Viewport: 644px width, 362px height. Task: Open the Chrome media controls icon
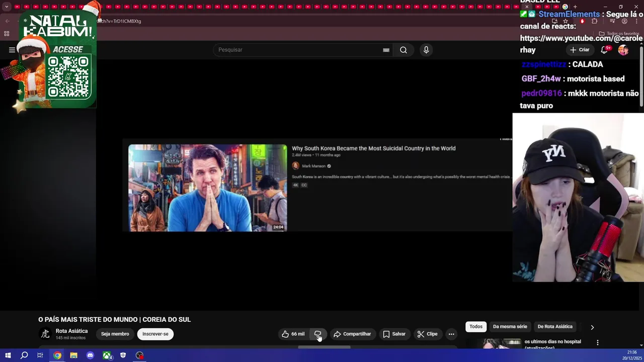612,21
